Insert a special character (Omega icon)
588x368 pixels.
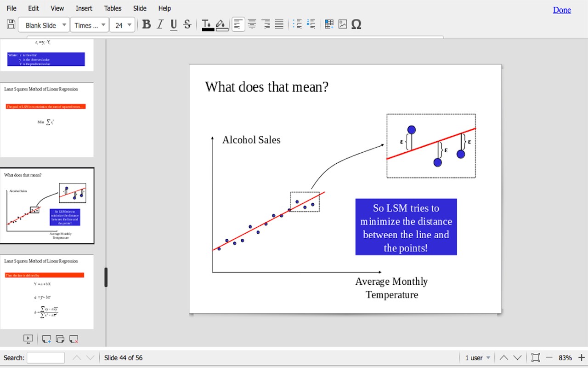(356, 24)
